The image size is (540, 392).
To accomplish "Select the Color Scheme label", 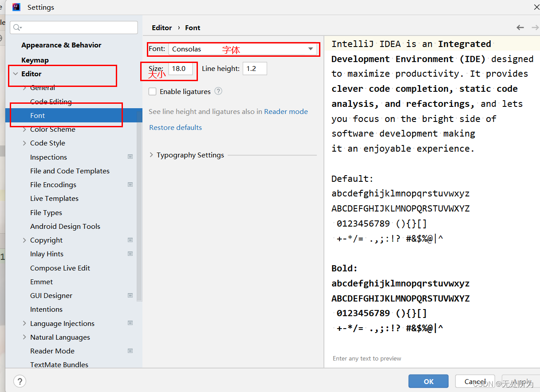I will coord(52,129).
